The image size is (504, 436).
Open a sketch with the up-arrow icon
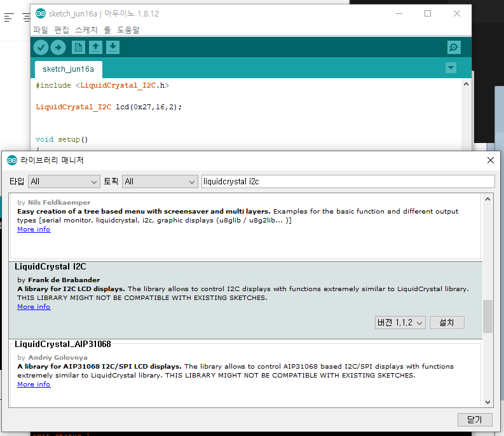pyautogui.click(x=95, y=48)
